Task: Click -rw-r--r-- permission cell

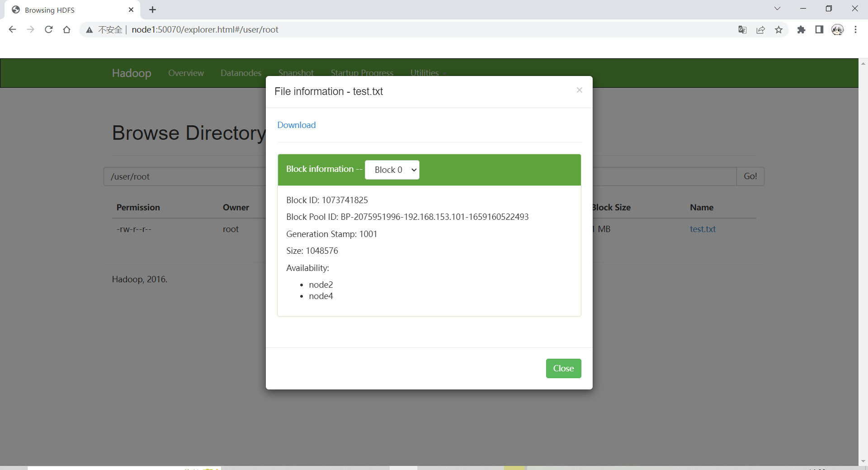Action: [x=134, y=229]
